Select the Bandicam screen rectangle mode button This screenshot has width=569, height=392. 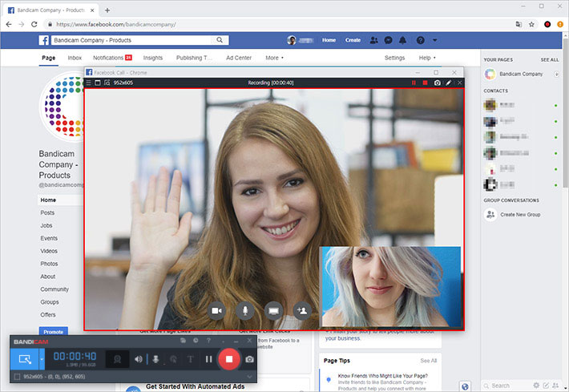click(x=25, y=358)
